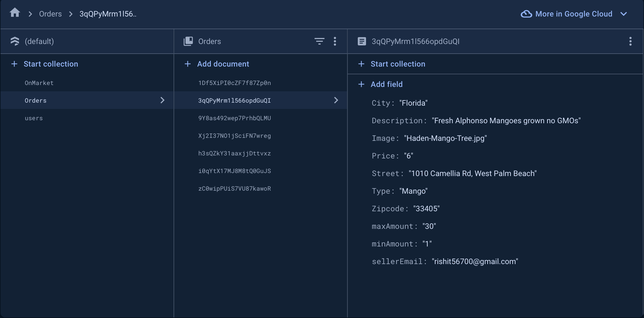
Task: Open document 9Y8as492wep7PrhbQLMU
Action: (234, 118)
